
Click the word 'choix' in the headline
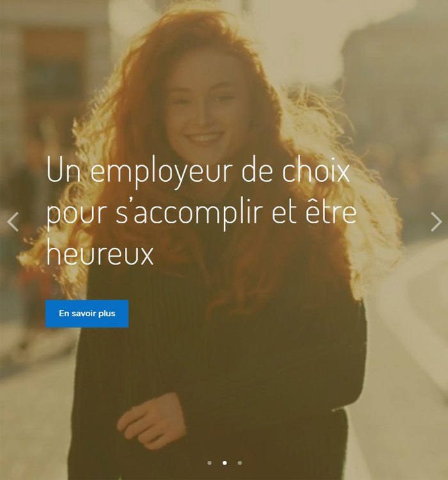[316, 171]
